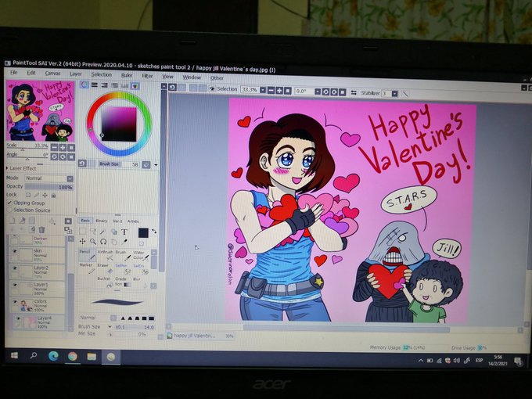This screenshot has height=399, width=532.
Task: Zoom out with canvas toolbar minus button
Action: point(271,90)
